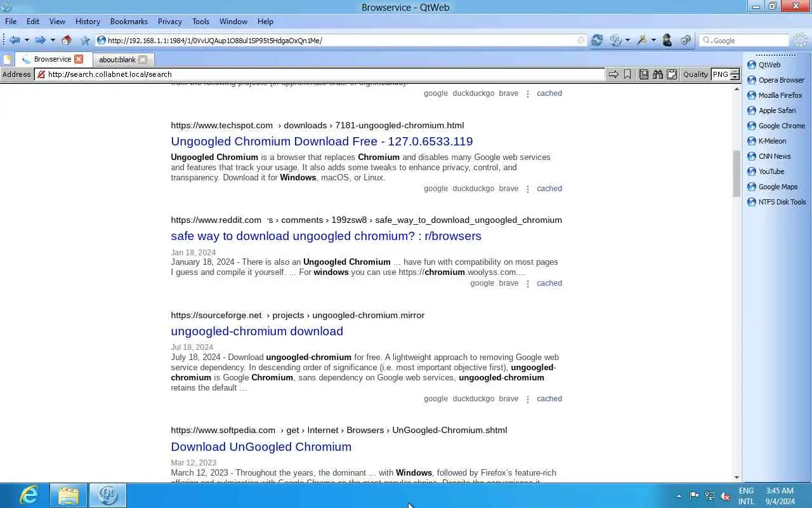Screen dimensions: 812x508
Task: Open dropdown next to magic wand icon
Action: tap(653, 40)
